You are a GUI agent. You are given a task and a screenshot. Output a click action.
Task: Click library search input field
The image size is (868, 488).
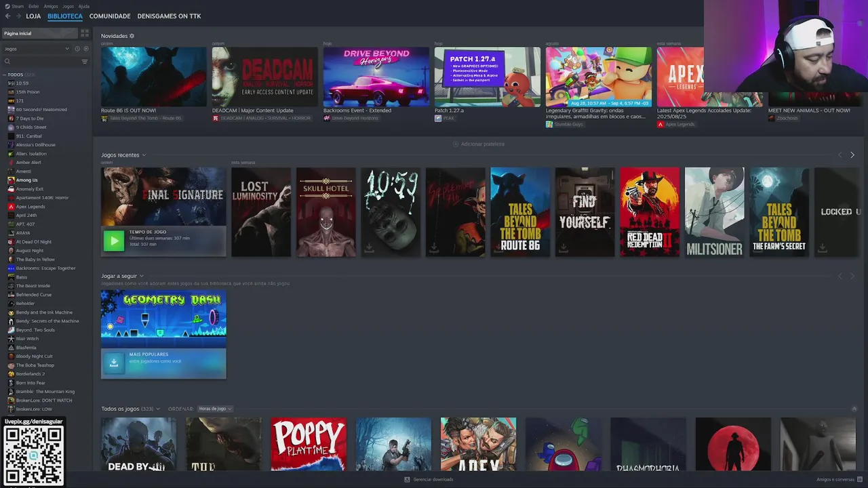45,62
